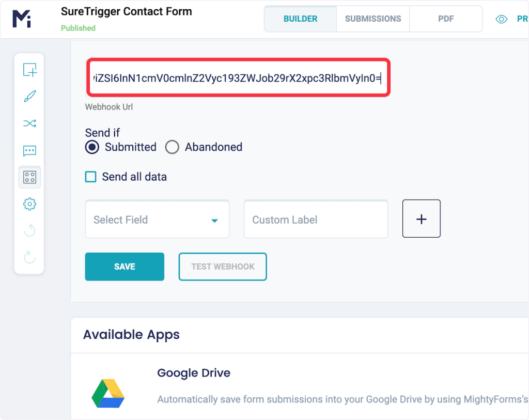Switch to the PDF tab

(x=446, y=19)
